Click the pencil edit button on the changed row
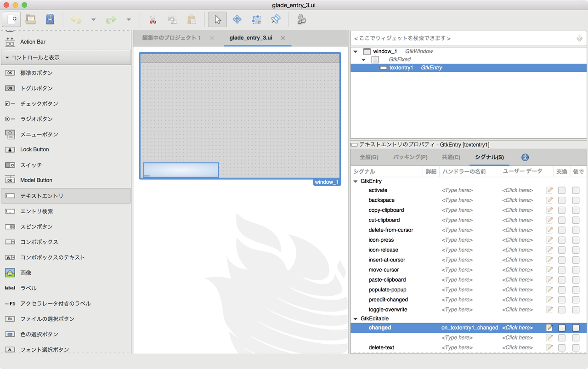The image size is (588, 369). [x=549, y=328]
